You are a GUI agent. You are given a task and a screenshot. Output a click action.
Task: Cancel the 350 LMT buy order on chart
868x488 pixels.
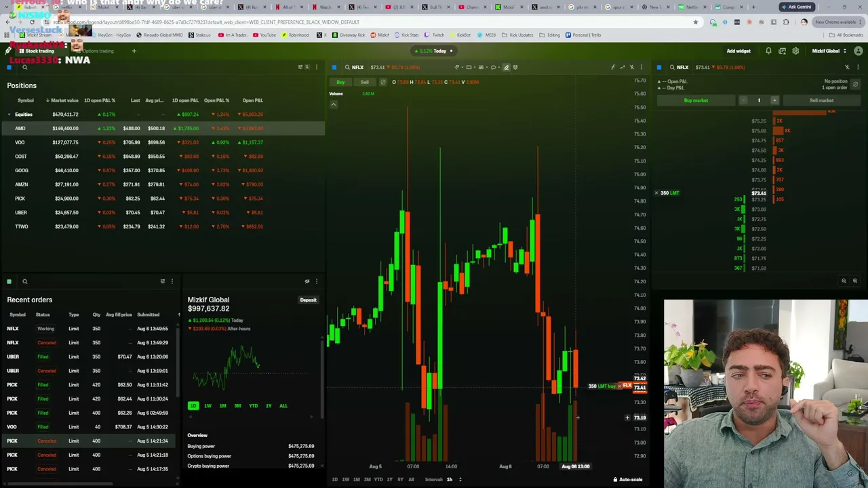tap(619, 386)
